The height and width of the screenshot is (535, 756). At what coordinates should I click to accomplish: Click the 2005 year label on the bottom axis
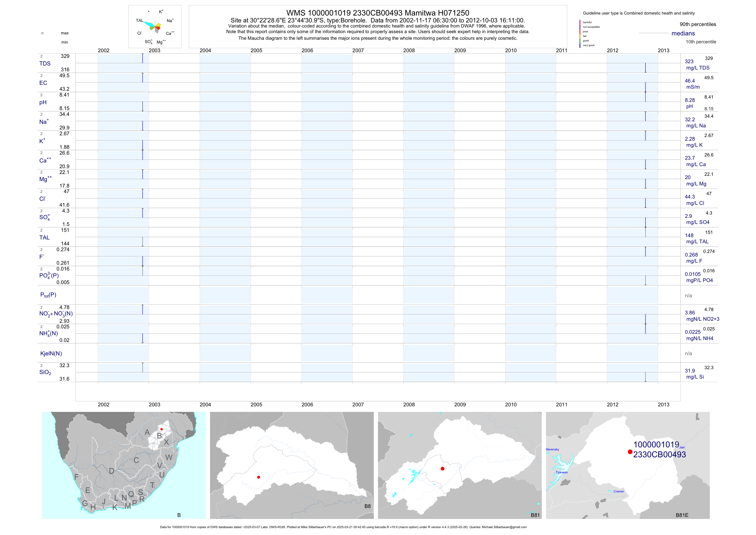(256, 405)
